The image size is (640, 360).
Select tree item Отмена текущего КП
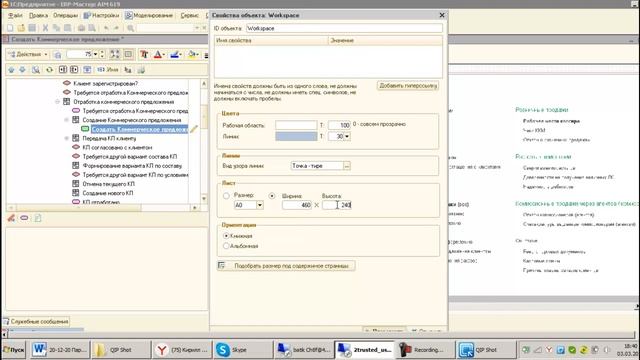[109, 184]
